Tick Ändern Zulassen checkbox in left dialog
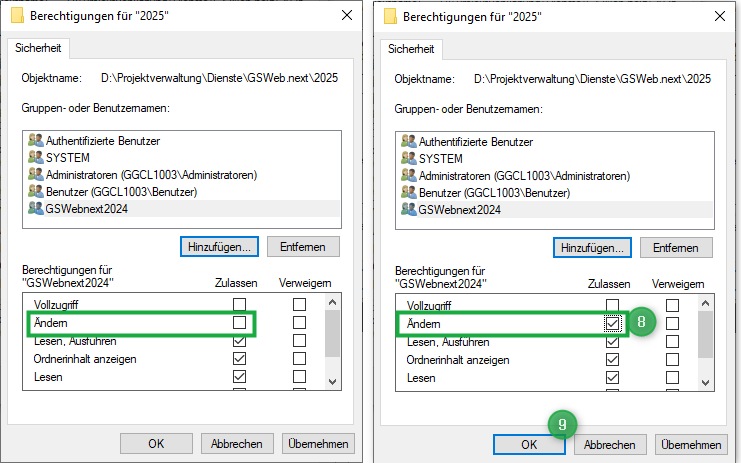 (240, 323)
